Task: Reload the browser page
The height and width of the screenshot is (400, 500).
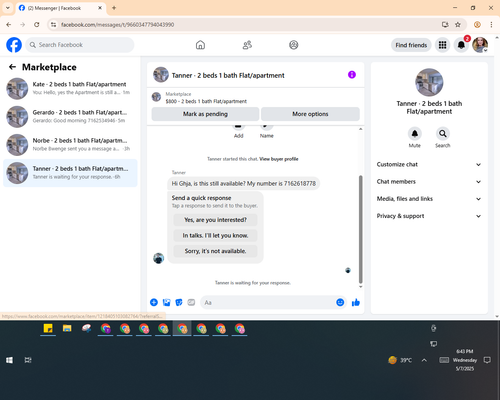Action: pyautogui.click(x=37, y=24)
